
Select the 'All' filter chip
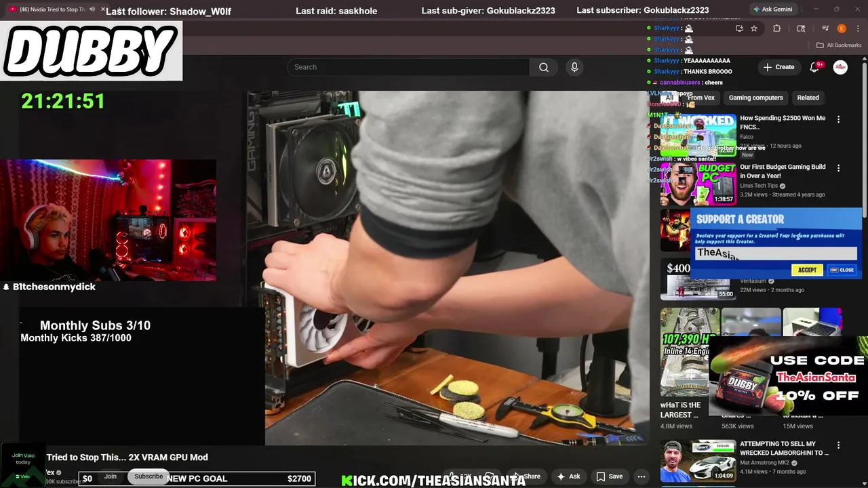(669, 98)
